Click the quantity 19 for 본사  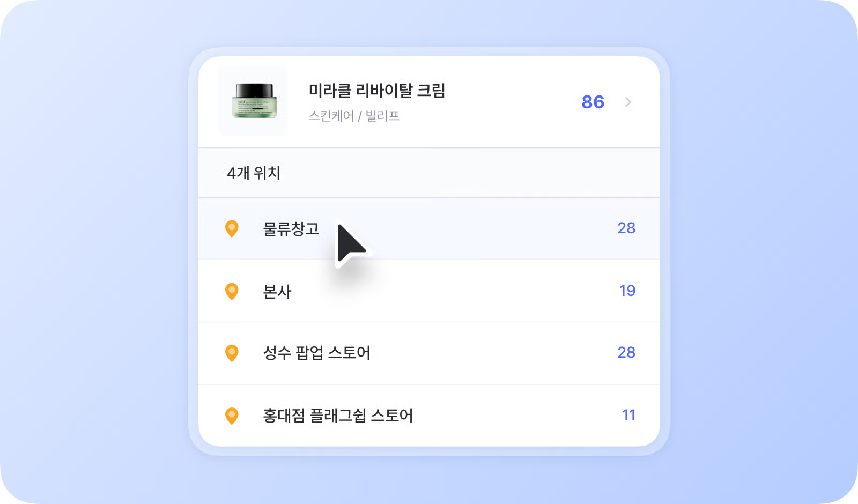click(x=627, y=291)
